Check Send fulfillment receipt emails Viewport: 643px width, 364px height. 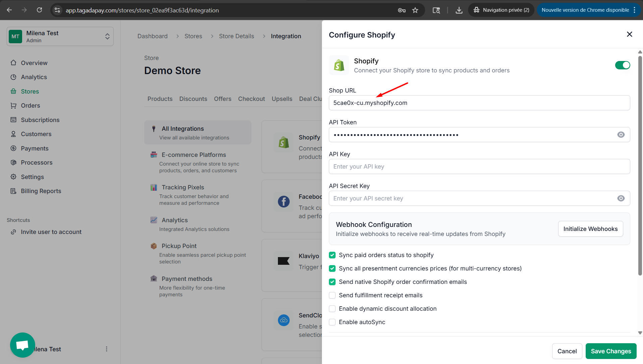[x=332, y=295]
